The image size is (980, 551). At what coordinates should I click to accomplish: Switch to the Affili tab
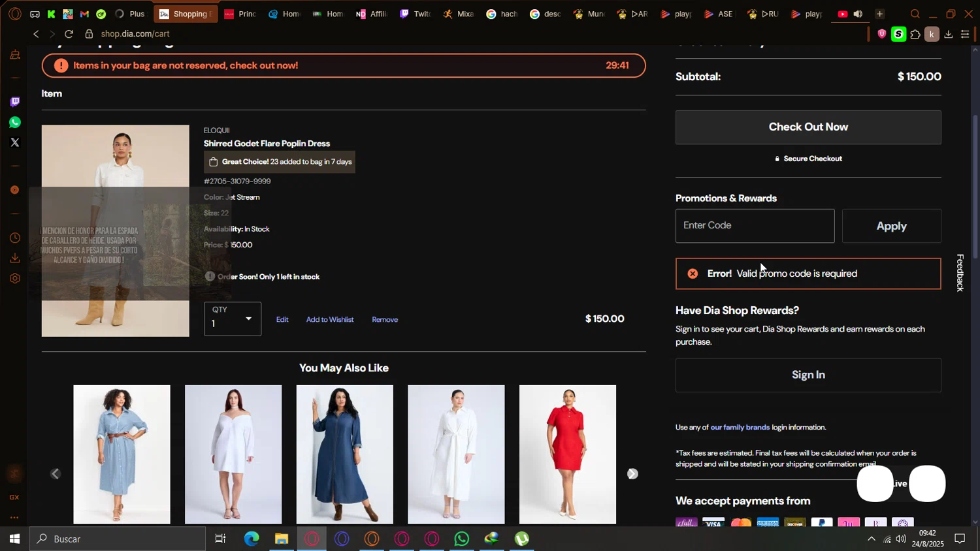click(371, 14)
